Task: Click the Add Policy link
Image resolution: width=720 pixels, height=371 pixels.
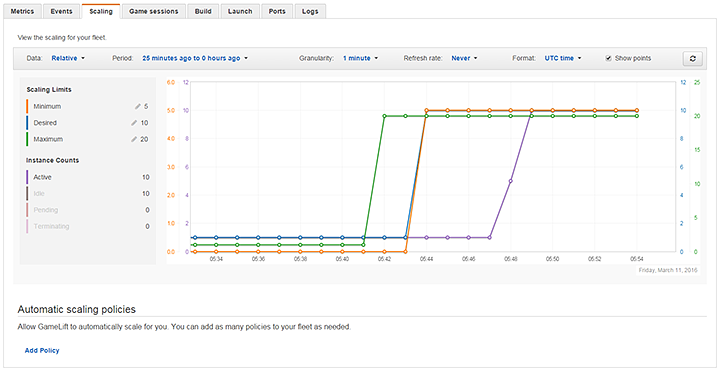Action: tap(42, 350)
